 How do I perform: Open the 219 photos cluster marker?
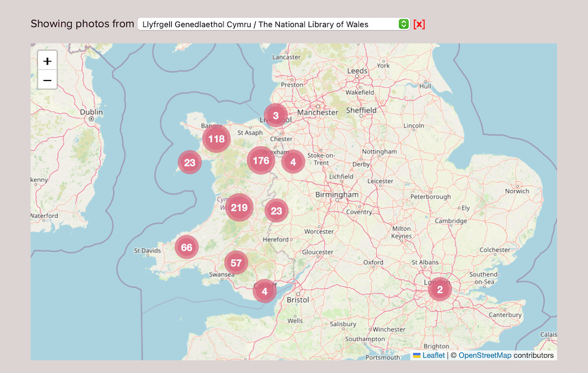tap(239, 207)
